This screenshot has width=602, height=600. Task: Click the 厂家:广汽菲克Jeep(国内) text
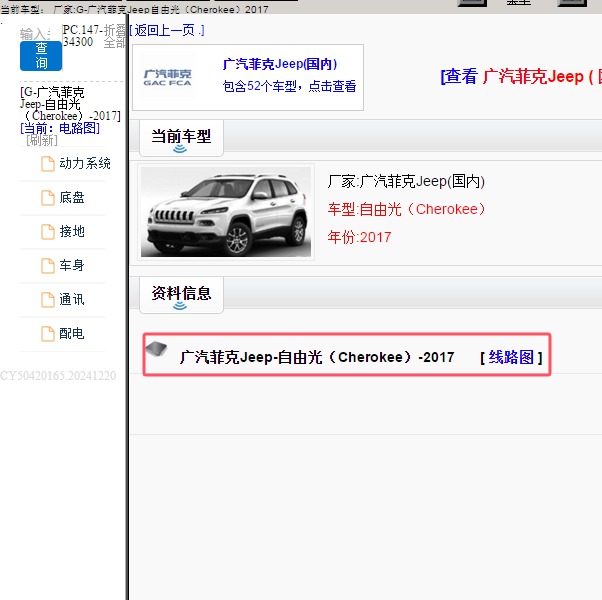coord(406,181)
